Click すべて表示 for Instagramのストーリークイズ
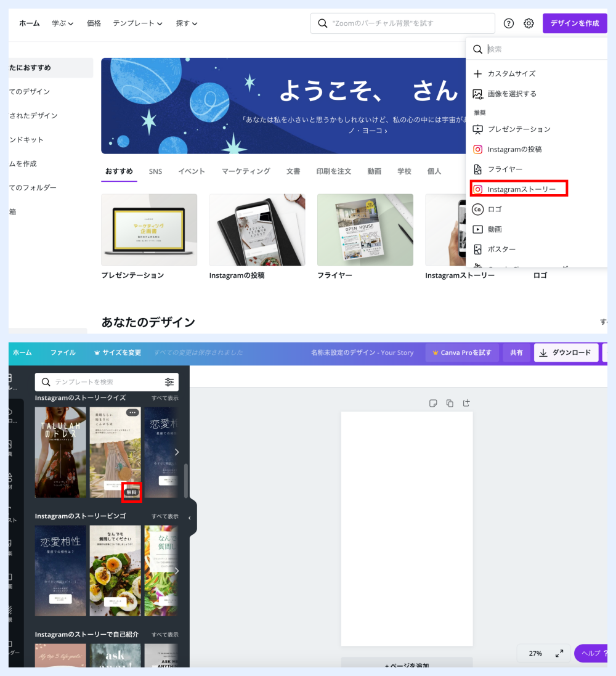Image resolution: width=616 pixels, height=676 pixels. point(165,398)
